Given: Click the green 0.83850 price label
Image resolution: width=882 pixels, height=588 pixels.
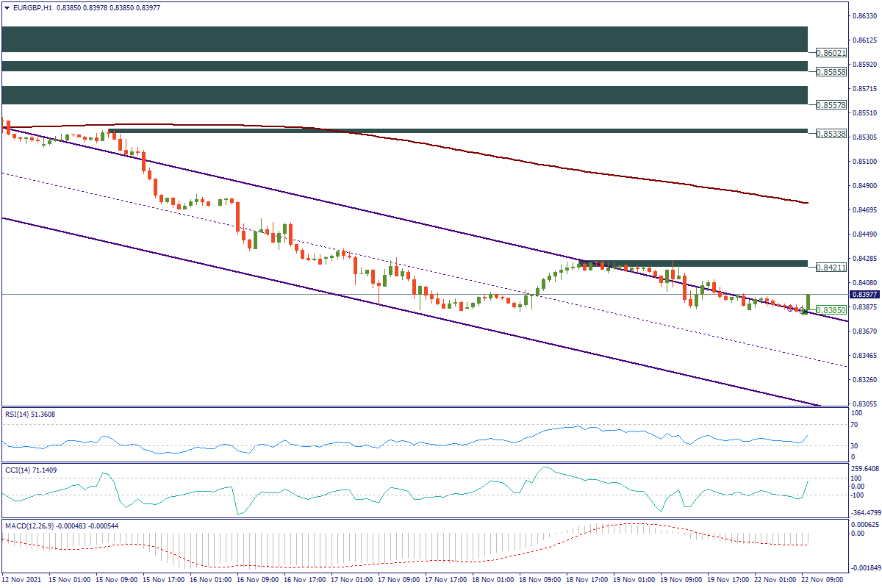Looking at the screenshot, I should pyautogui.click(x=831, y=310).
